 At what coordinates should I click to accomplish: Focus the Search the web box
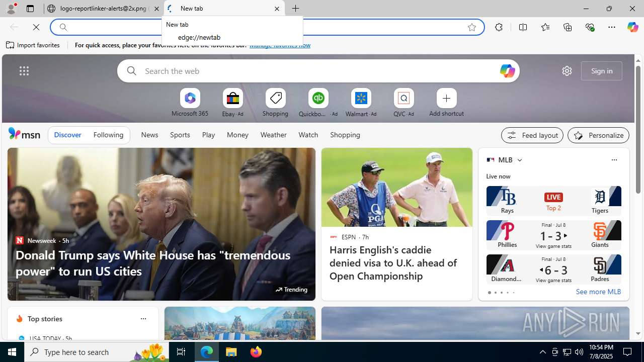click(318, 71)
